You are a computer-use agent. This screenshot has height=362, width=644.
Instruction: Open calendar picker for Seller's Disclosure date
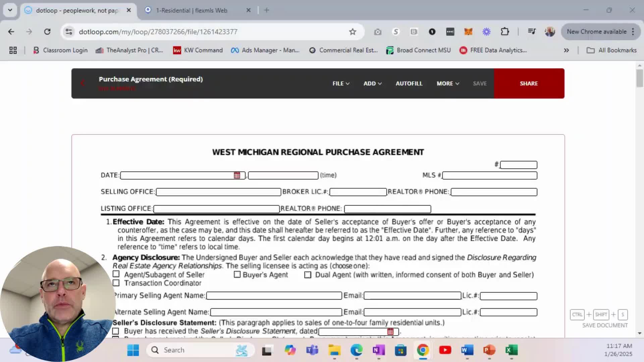390,331
